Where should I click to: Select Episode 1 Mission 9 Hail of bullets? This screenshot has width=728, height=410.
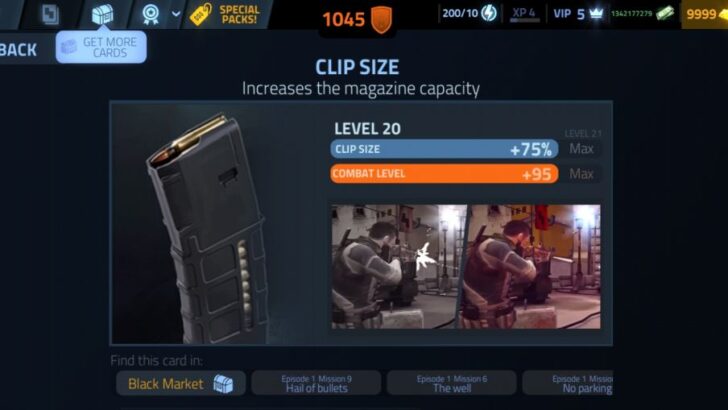click(x=316, y=384)
